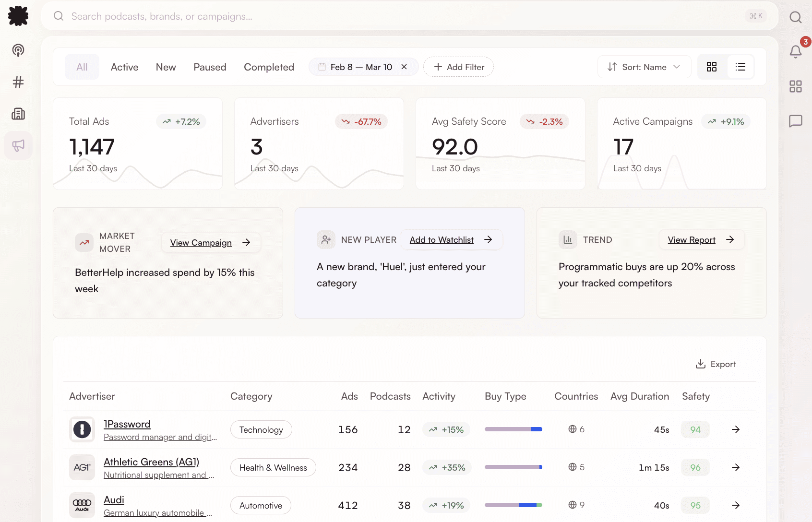Click the Audi logo thumbnail
The width and height of the screenshot is (812, 522).
pos(82,505)
